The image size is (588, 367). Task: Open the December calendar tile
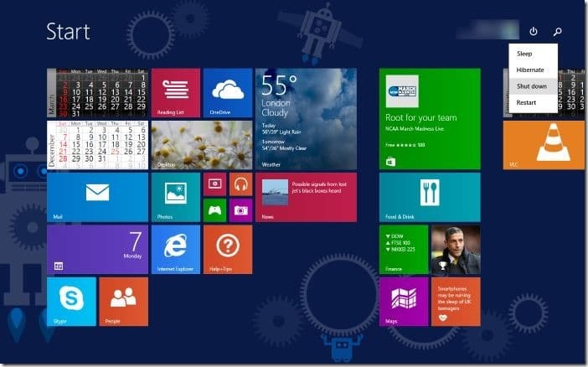click(x=97, y=145)
